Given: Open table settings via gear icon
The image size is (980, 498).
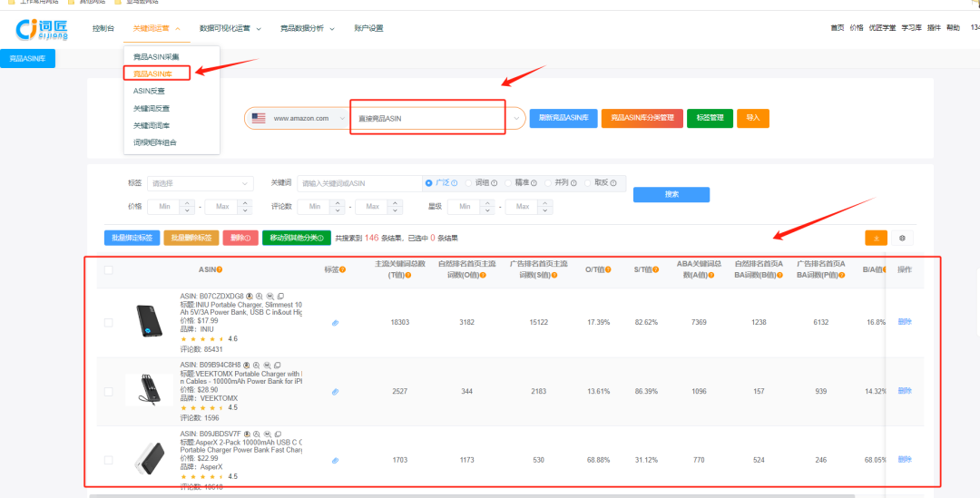Looking at the screenshot, I should pos(902,238).
